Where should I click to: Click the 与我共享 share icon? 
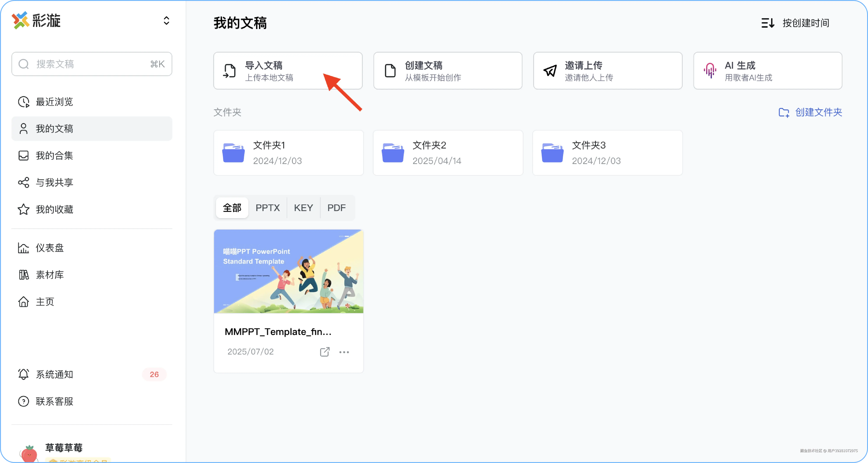pos(24,183)
